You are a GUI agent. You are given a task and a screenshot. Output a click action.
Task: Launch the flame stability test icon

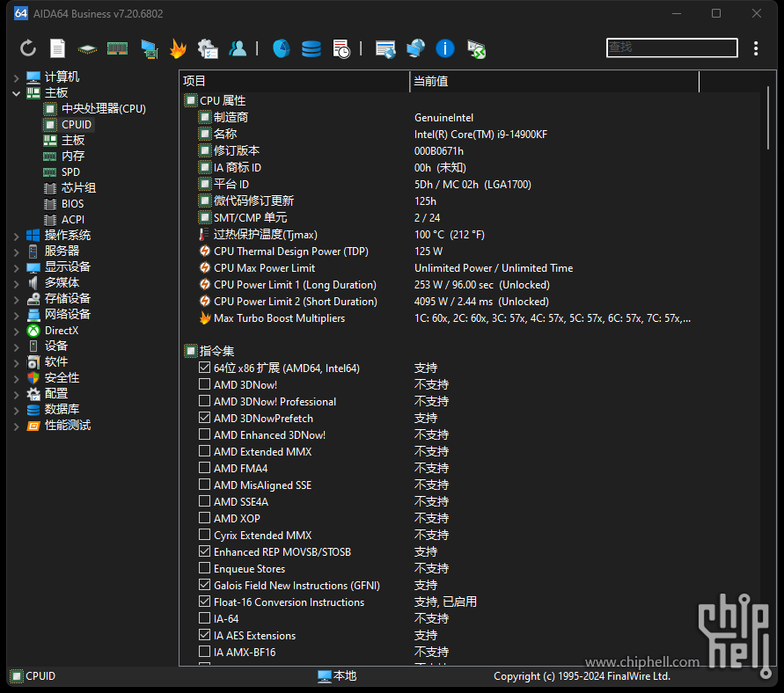point(178,48)
